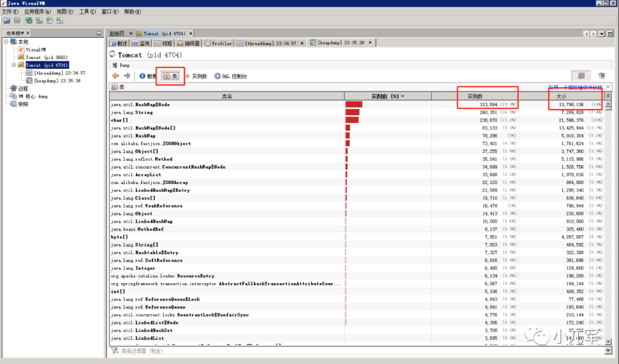Open the 应用程序 menu
The image size is (619, 364).
pyautogui.click(x=37, y=11)
